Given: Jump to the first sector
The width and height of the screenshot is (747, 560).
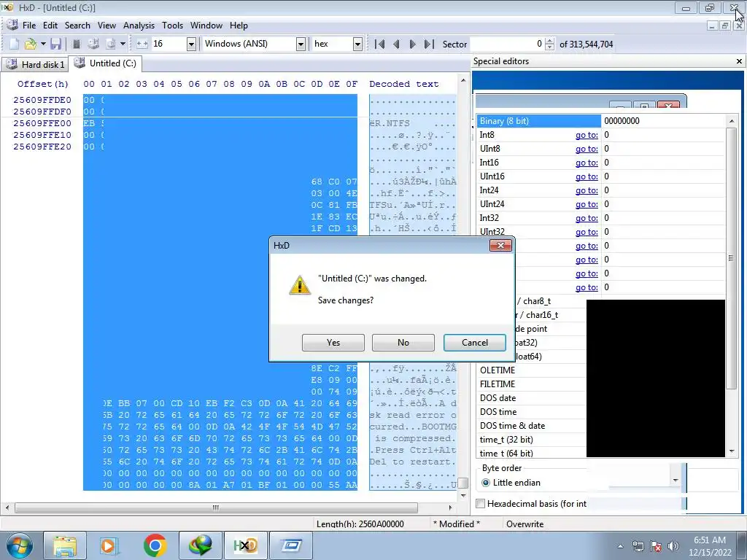Looking at the screenshot, I should 379,44.
